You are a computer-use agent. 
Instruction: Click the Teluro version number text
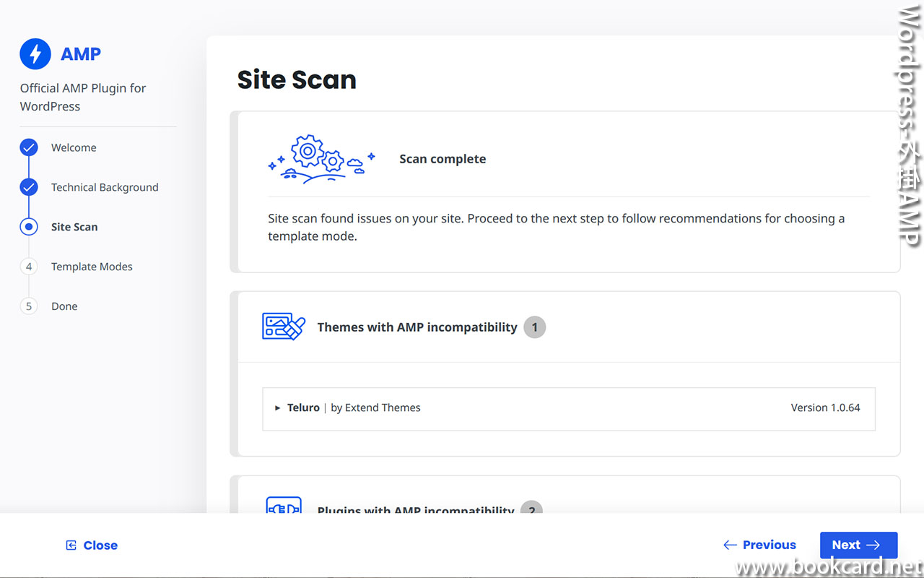(825, 407)
